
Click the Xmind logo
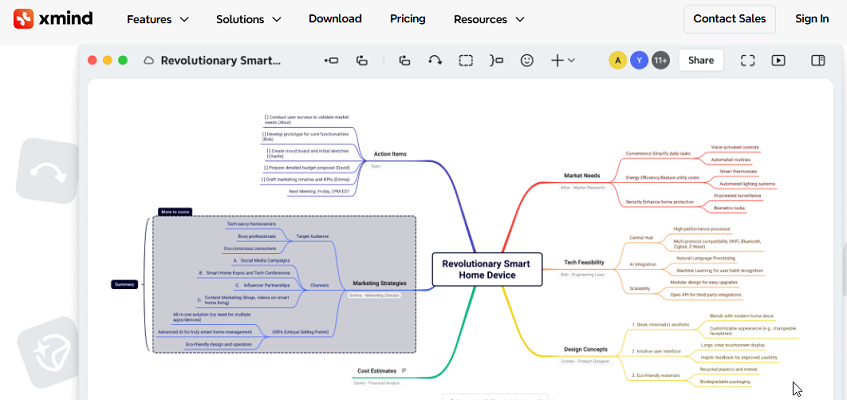53,19
